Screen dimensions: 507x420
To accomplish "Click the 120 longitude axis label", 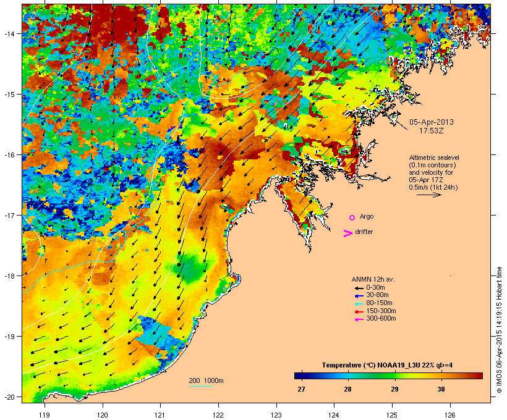I will (x=103, y=415).
